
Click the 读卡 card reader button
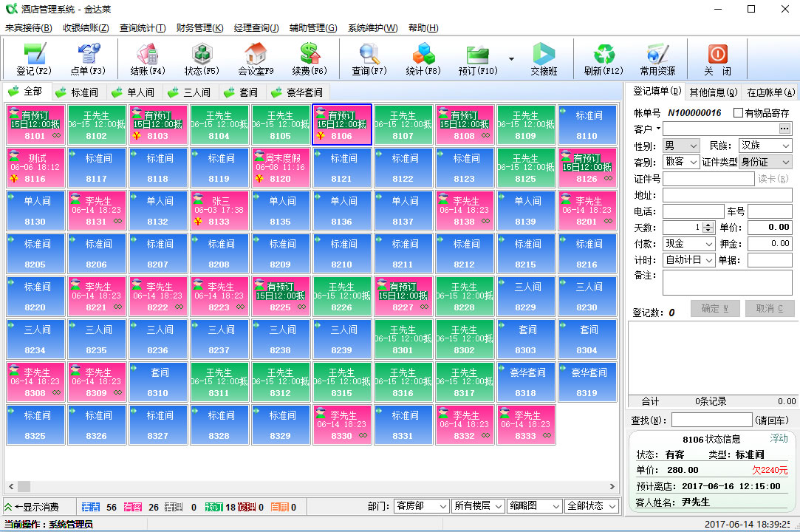(x=773, y=179)
